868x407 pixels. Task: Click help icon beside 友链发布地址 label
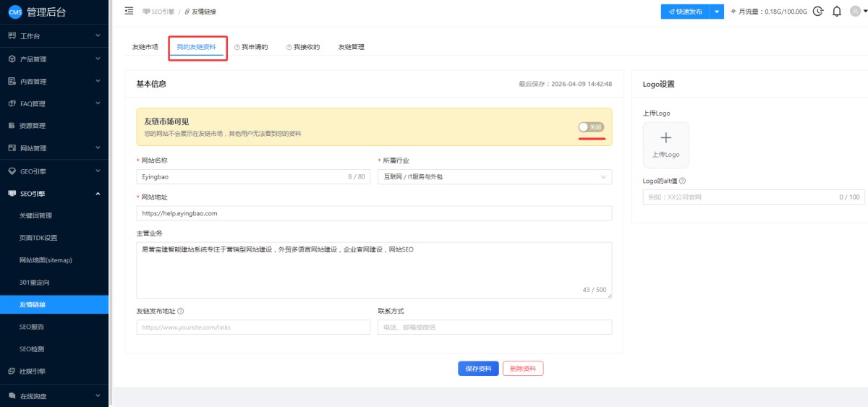[x=181, y=312]
